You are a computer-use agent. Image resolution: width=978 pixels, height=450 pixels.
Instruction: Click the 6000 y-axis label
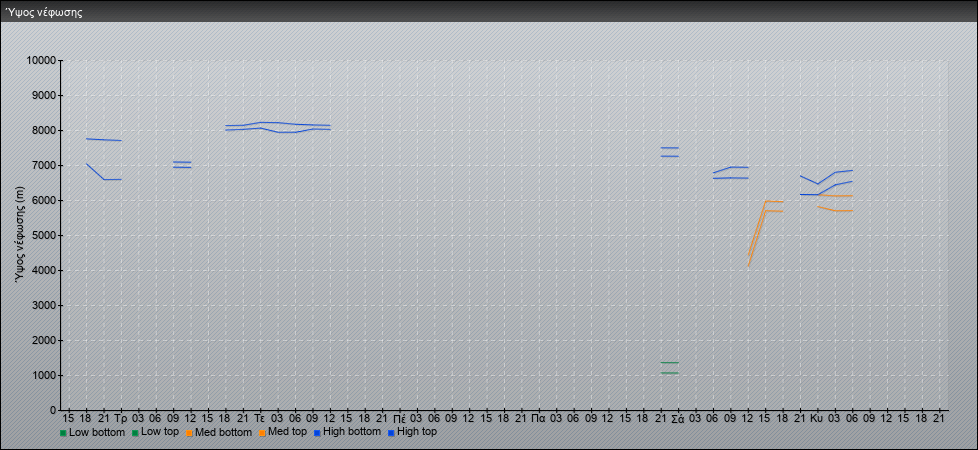click(x=44, y=200)
